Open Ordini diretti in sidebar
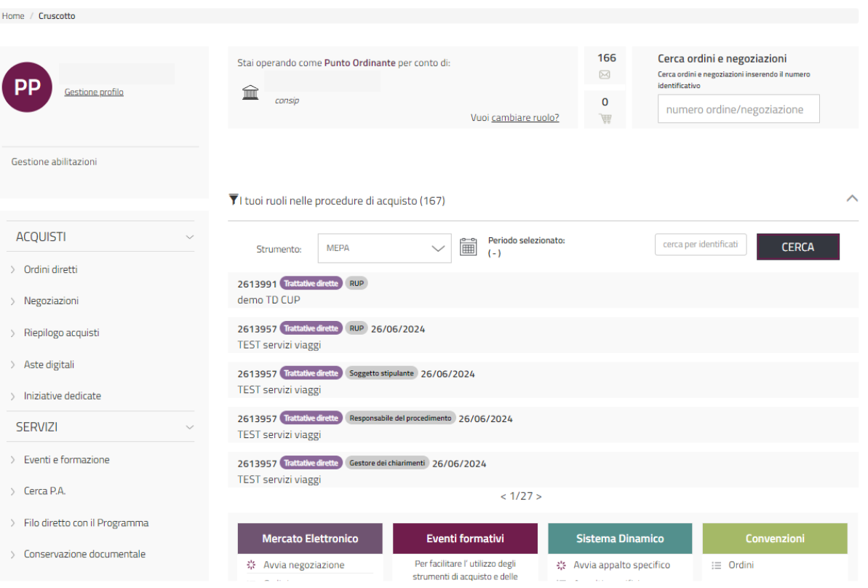This screenshot has width=868, height=588. [x=50, y=269]
